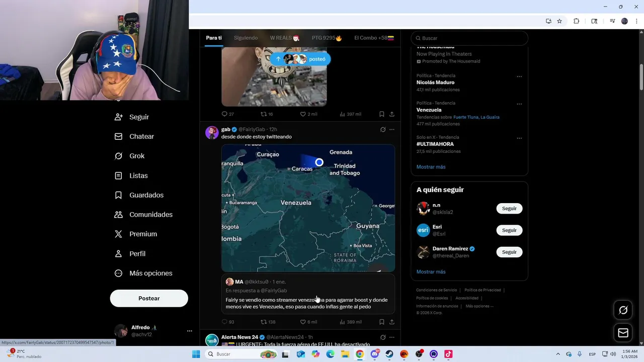644x362 pixels.
Task: Open options for #ULTIMAHORA trend
Action: [519, 138]
